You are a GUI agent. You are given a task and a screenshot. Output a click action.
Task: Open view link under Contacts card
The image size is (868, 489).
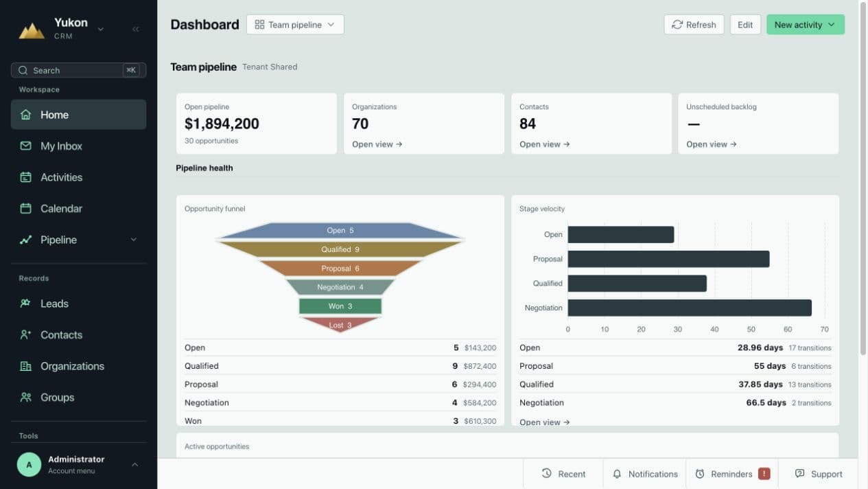pos(545,144)
